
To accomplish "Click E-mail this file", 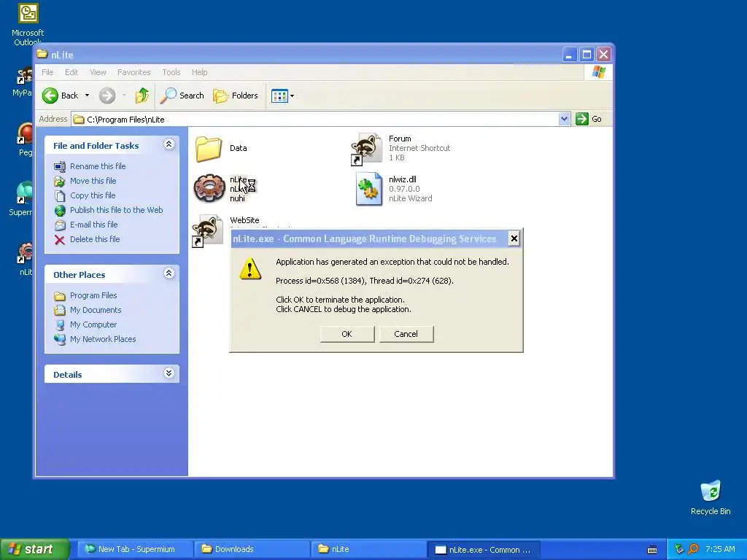I will 93,225.
